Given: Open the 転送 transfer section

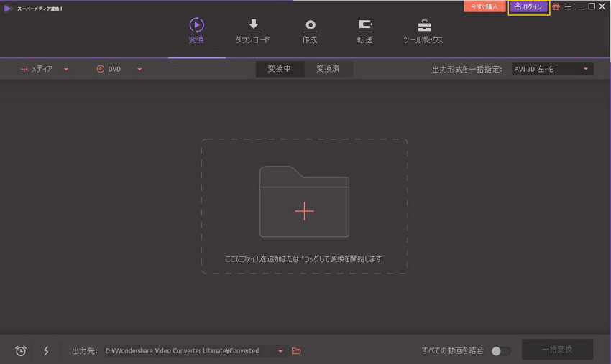Looking at the screenshot, I should (x=365, y=31).
